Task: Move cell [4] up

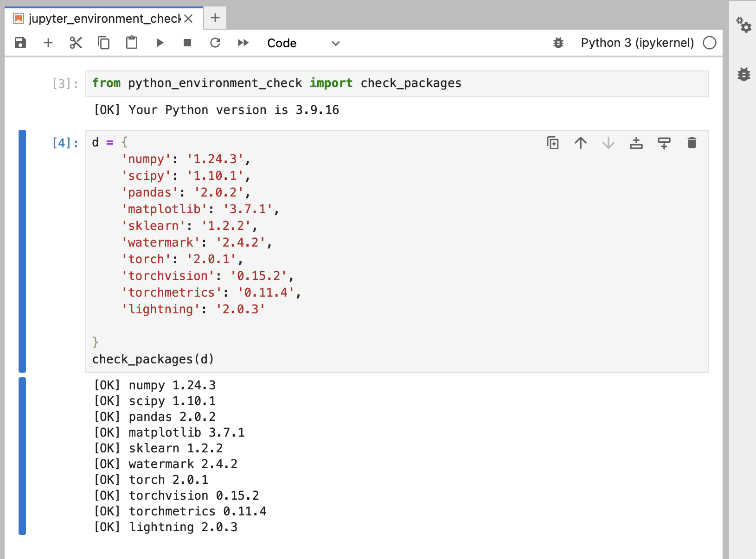Action: pyautogui.click(x=581, y=143)
